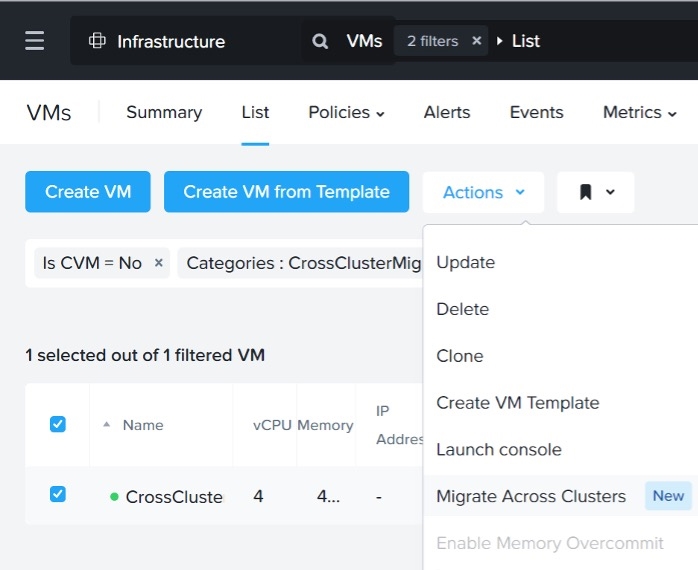The width and height of the screenshot is (698, 570).
Task: Switch to the Summary tab
Action: point(164,112)
